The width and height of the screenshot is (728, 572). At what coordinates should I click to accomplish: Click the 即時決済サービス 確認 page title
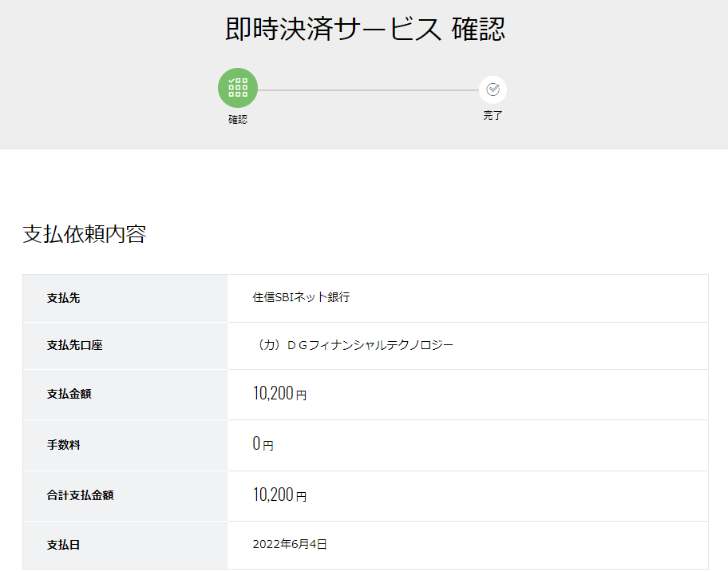click(x=365, y=29)
